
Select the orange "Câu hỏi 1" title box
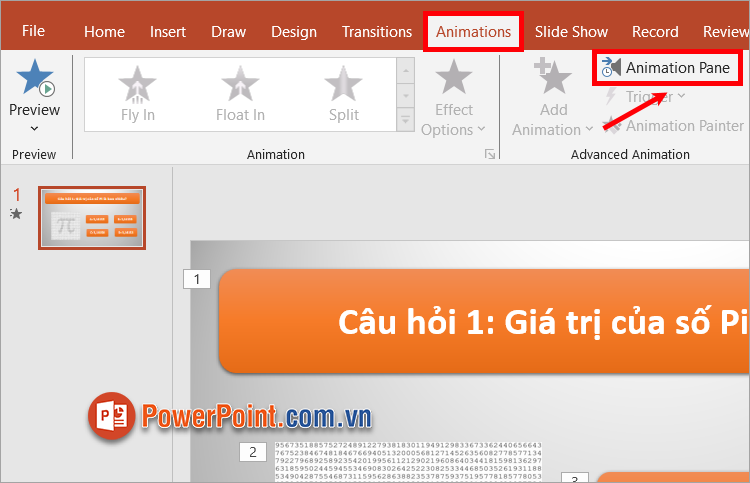[x=484, y=321]
